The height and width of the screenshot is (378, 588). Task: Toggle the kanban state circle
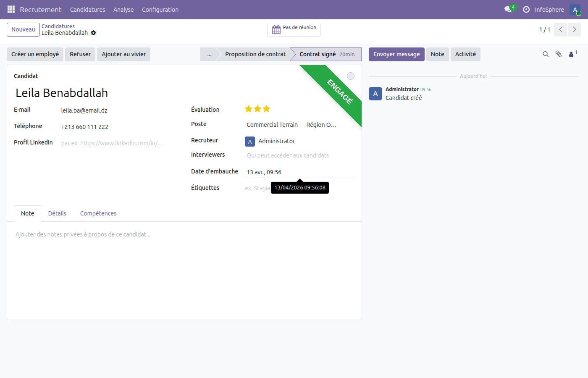click(x=351, y=76)
